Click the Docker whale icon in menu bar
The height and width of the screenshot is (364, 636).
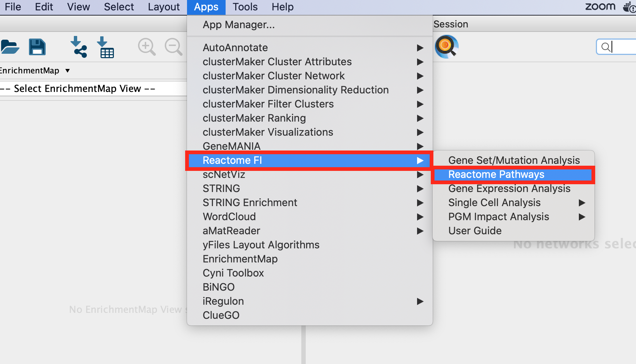pos(630,7)
